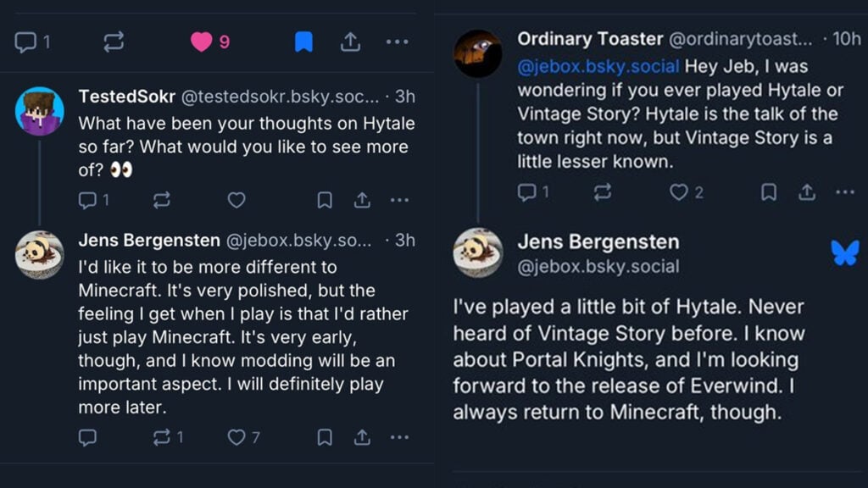
Task: Click the TestedSokr username
Action: pos(125,97)
